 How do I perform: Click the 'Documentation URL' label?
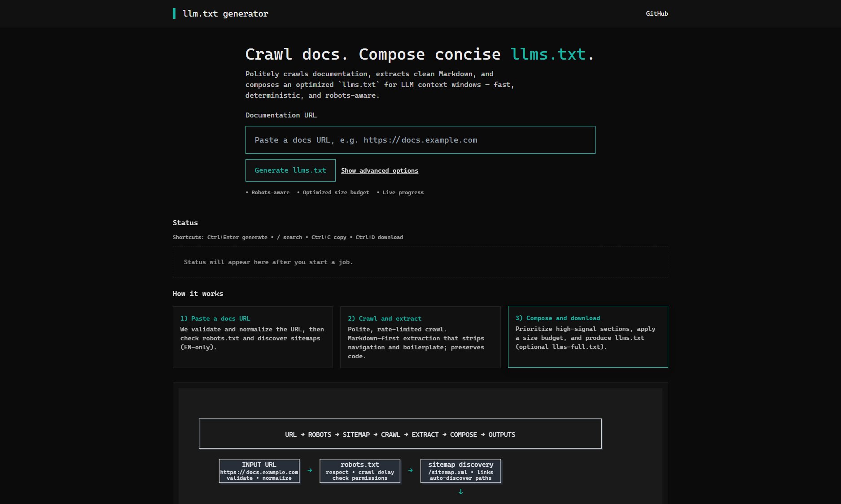pyautogui.click(x=281, y=115)
